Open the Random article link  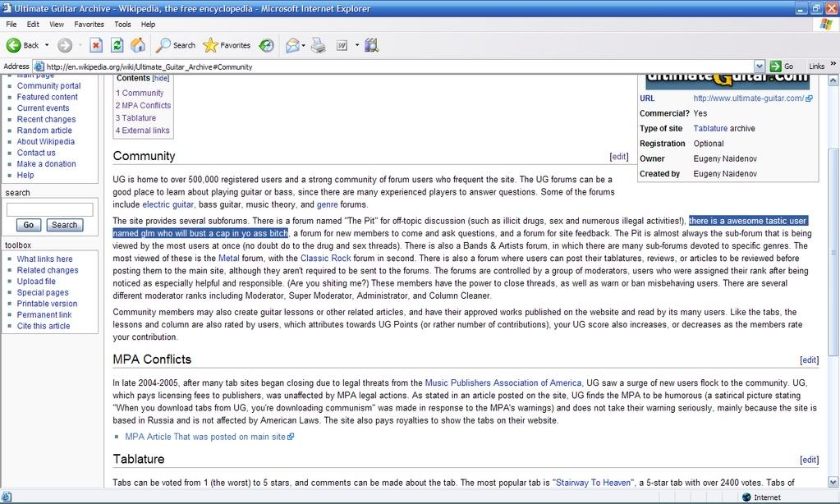coord(44,131)
